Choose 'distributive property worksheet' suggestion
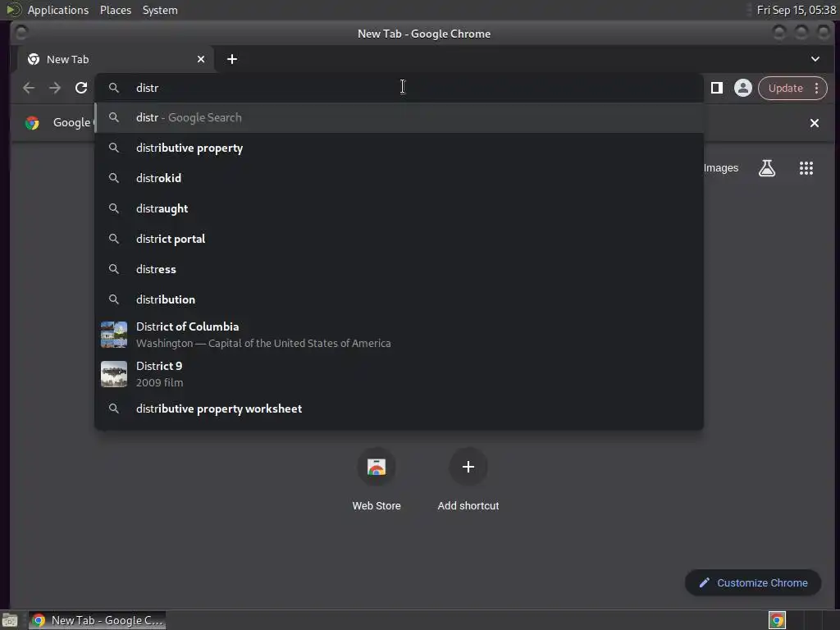 click(x=399, y=409)
